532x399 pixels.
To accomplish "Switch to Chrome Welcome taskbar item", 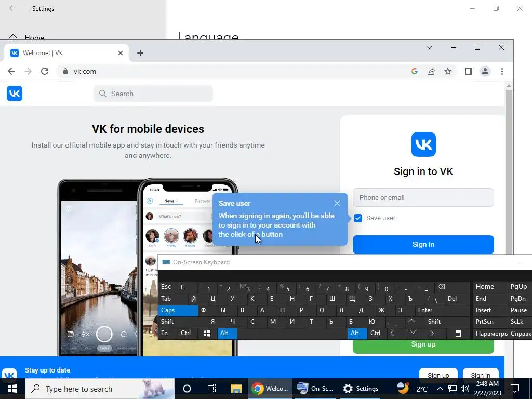I will (270, 389).
